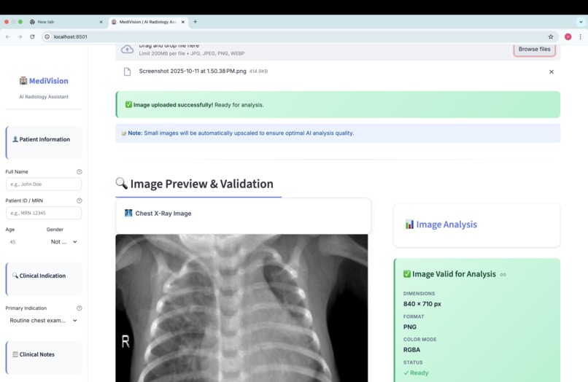588x382 pixels.
Task: Click the green checkmark beside Image Valid
Action: pyautogui.click(x=407, y=274)
